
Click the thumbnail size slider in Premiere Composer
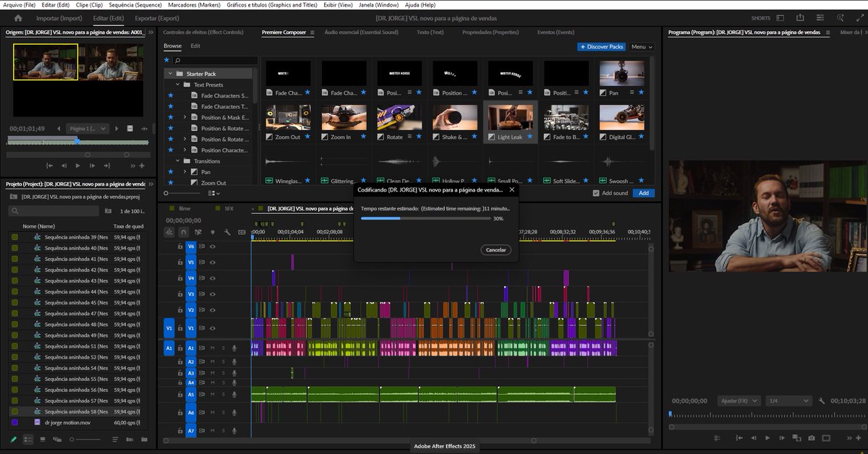pyautogui.click(x=184, y=193)
